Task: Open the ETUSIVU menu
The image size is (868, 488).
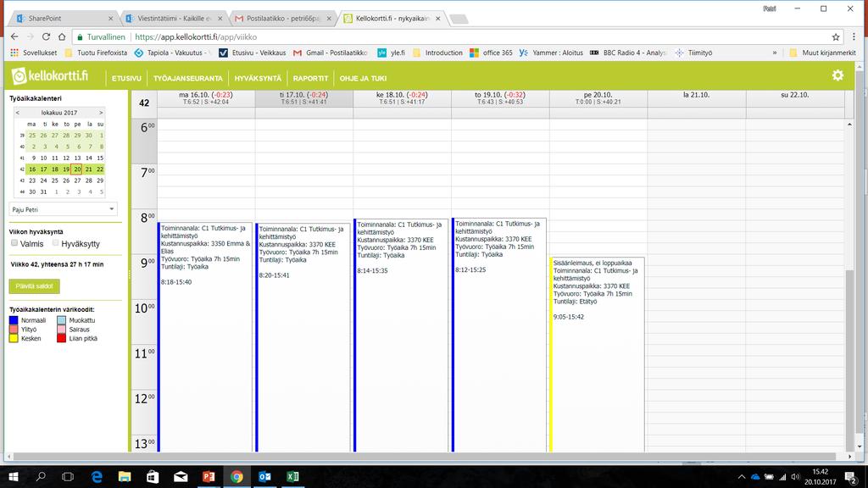Action: [x=126, y=79]
